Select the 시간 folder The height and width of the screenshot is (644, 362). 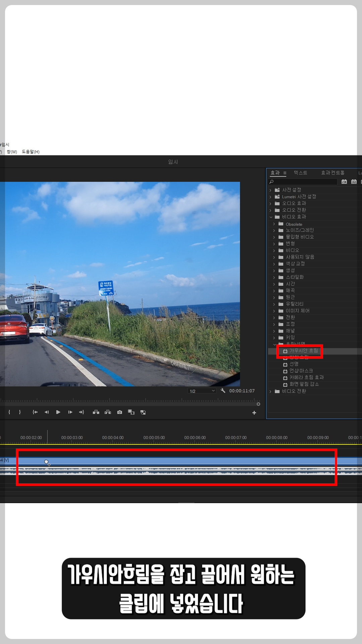290,284
